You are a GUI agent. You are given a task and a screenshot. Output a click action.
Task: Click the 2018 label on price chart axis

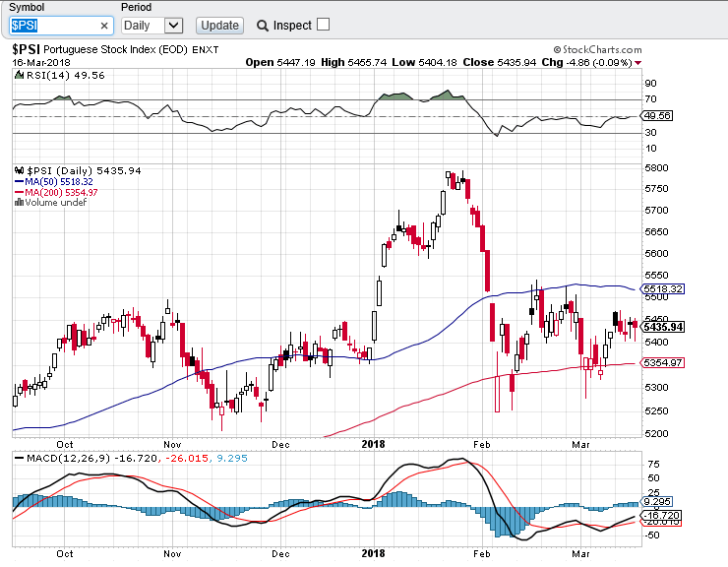pyautogui.click(x=373, y=444)
